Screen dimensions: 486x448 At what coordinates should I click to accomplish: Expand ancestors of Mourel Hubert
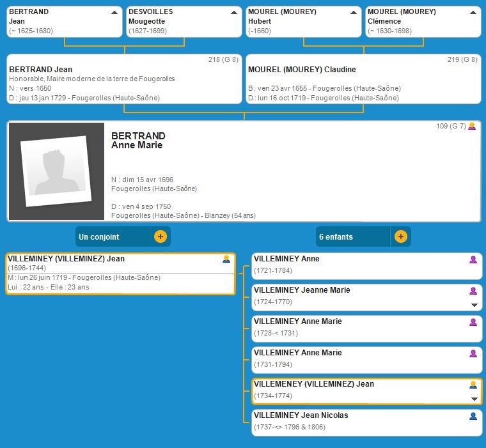352,12
